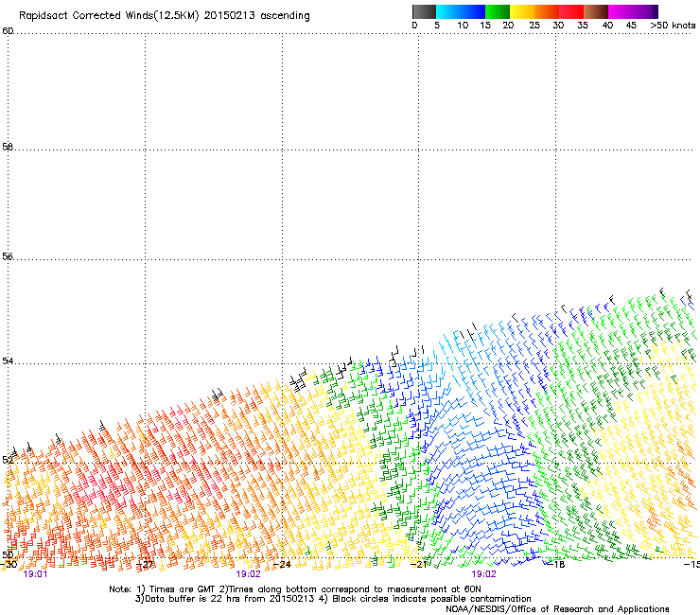Click the '25' label under the color bar
The image size is (700, 615).
[534, 26]
